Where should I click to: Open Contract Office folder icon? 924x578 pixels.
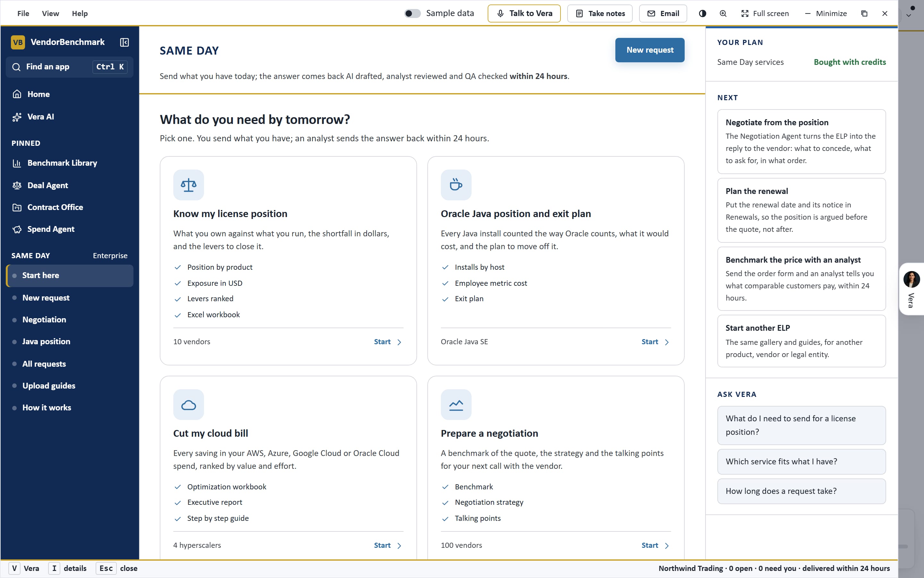(17, 207)
